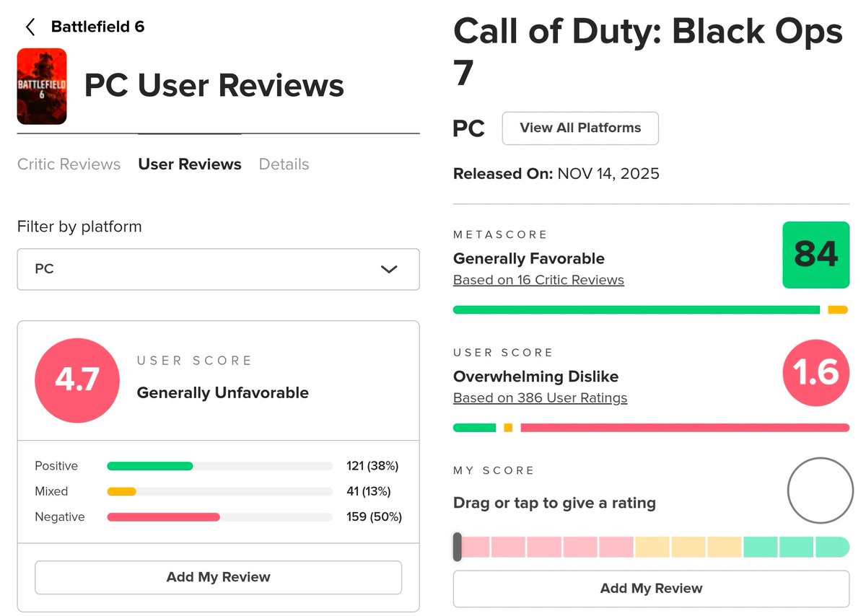Click the Battlefield 6 title text
Viewport: 866px width, 616px height.
97,27
